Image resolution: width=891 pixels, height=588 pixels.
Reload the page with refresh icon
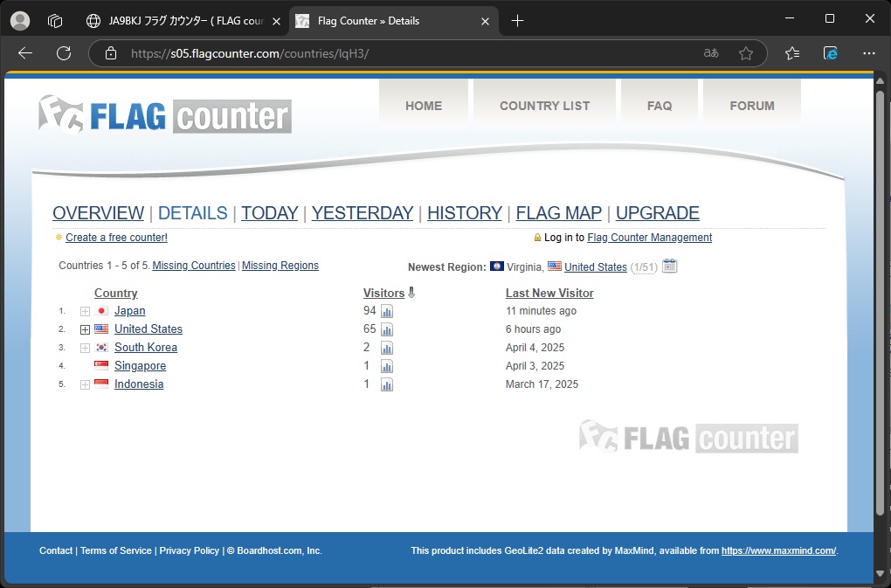(x=64, y=53)
